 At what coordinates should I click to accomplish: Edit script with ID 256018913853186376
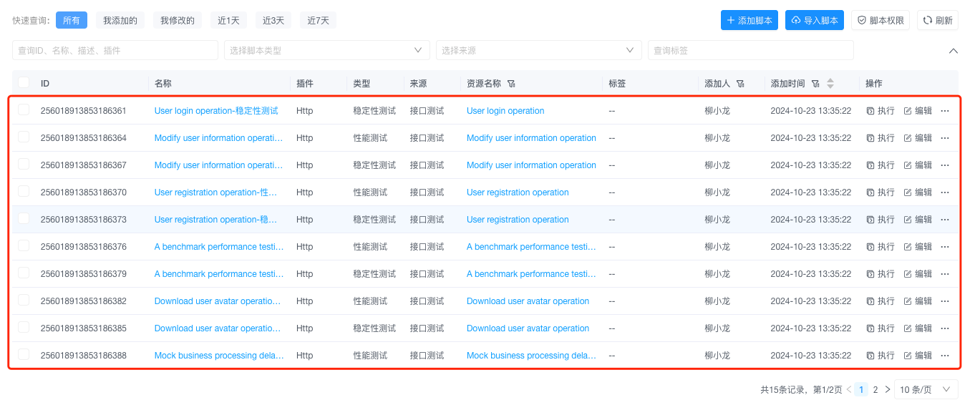click(918, 247)
